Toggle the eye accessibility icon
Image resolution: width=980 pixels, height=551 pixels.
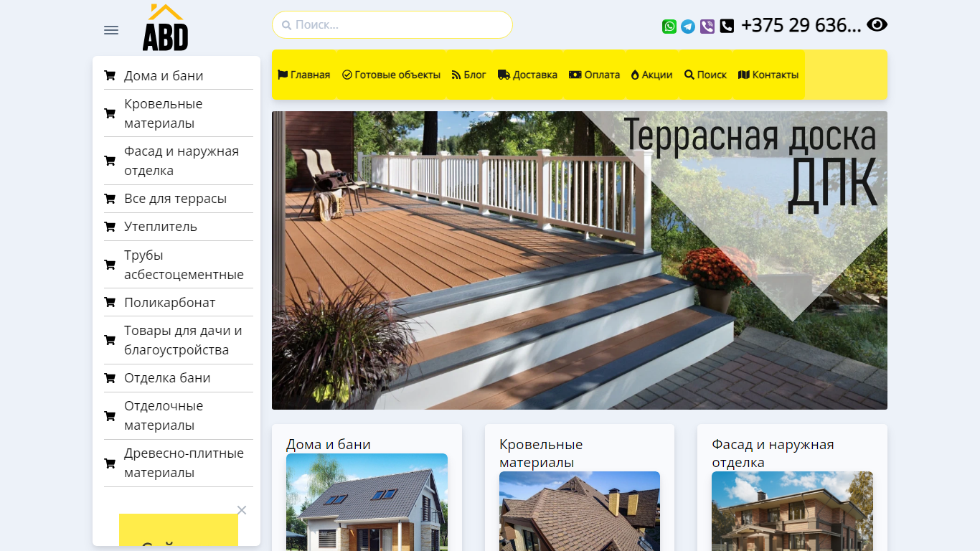[x=877, y=25]
